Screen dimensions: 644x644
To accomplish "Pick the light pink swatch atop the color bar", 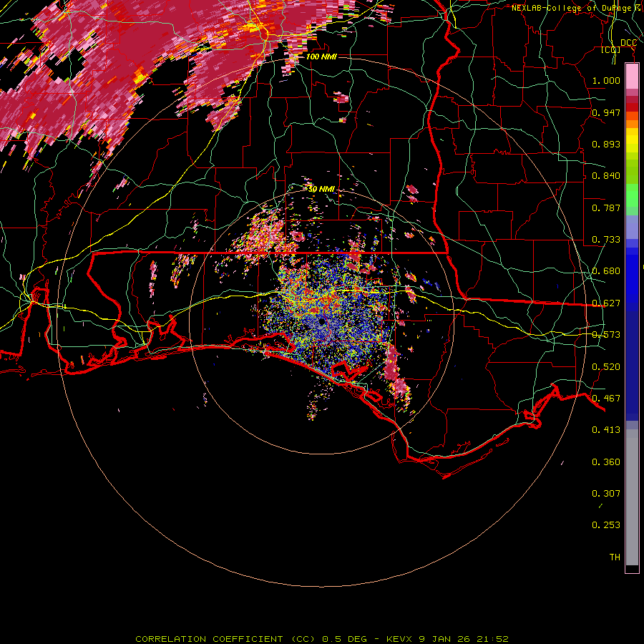I will pyautogui.click(x=632, y=76).
